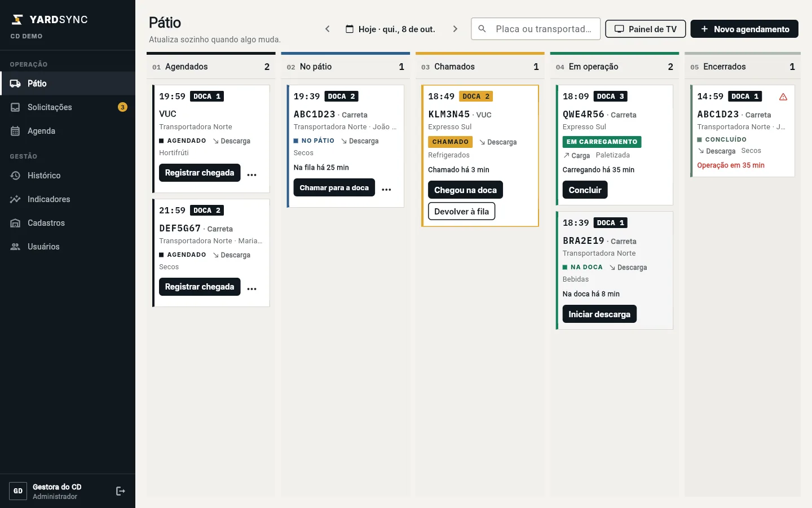Click the YardSync logo icon

coord(17,20)
